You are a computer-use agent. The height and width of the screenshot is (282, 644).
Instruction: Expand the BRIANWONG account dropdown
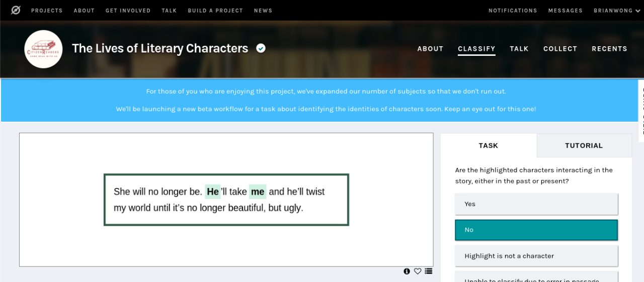[x=616, y=11]
